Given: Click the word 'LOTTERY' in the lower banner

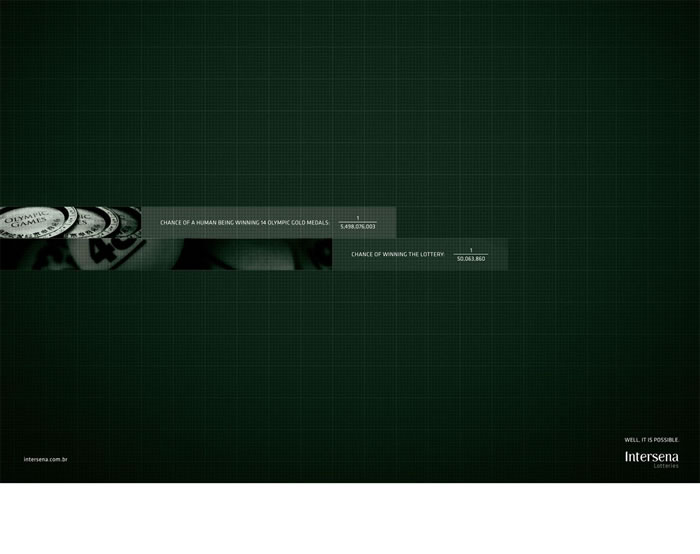Looking at the screenshot, I should (x=430, y=254).
